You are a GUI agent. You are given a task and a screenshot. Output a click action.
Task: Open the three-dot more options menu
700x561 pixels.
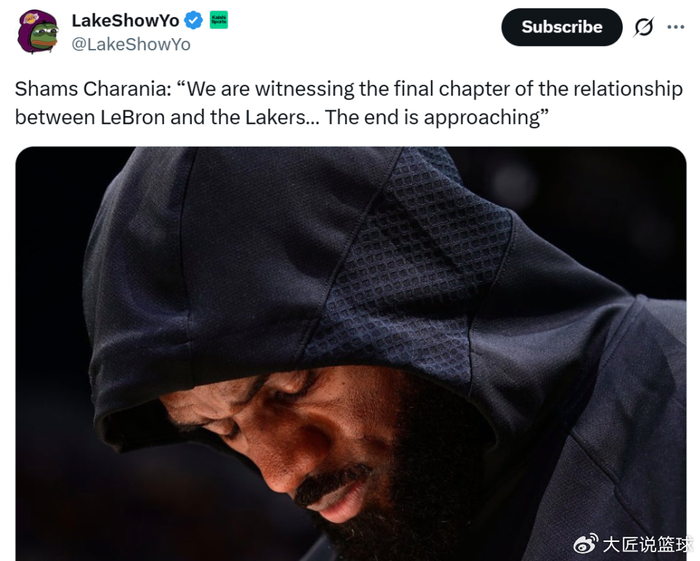coord(675,27)
